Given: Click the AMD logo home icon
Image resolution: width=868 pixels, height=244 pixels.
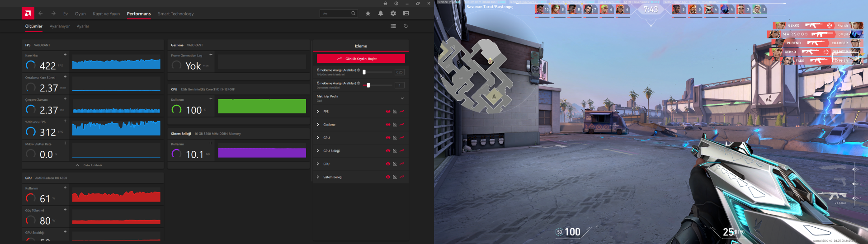Looking at the screenshot, I should click(x=28, y=13).
